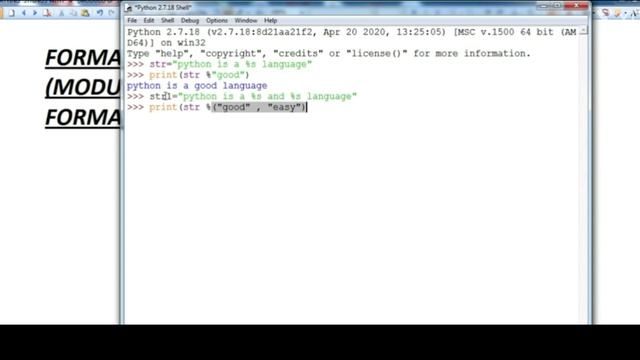Viewport: 640px width, 360px height.
Task: Click the str1="python is a %s and %s language" line
Action: [253, 96]
